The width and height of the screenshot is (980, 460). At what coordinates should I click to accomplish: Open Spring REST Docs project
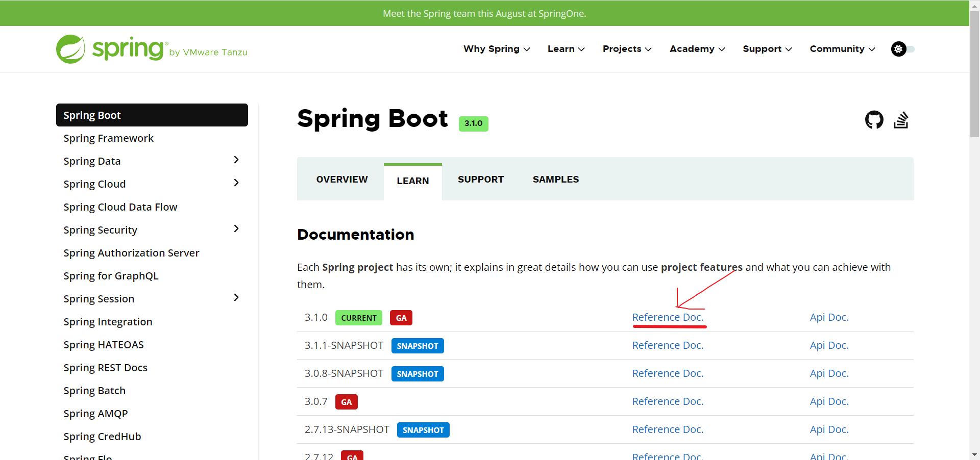point(105,368)
